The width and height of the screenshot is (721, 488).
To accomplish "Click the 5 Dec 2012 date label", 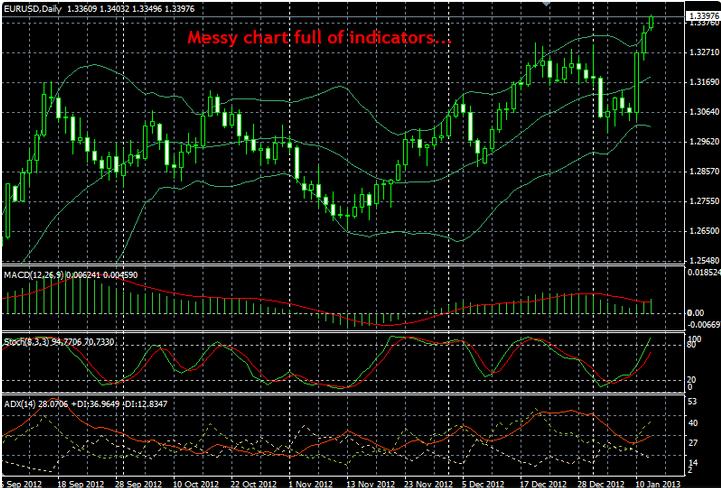I will pyautogui.click(x=485, y=483).
